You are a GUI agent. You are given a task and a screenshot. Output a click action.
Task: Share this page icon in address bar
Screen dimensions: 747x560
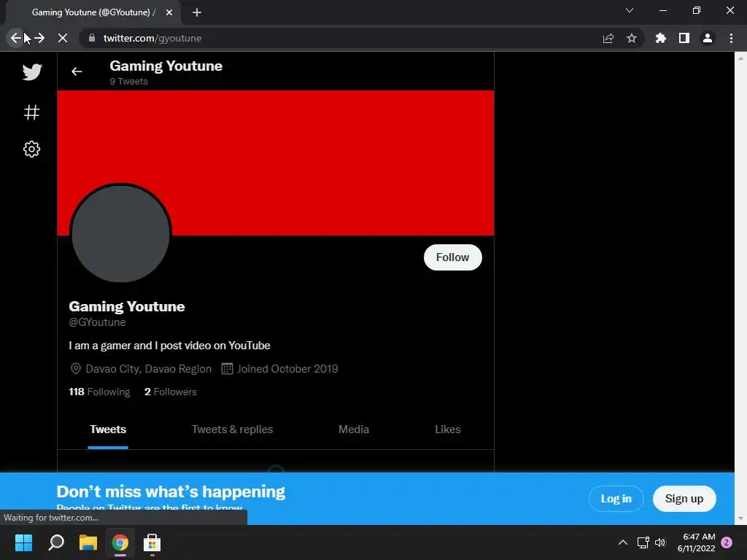click(608, 38)
